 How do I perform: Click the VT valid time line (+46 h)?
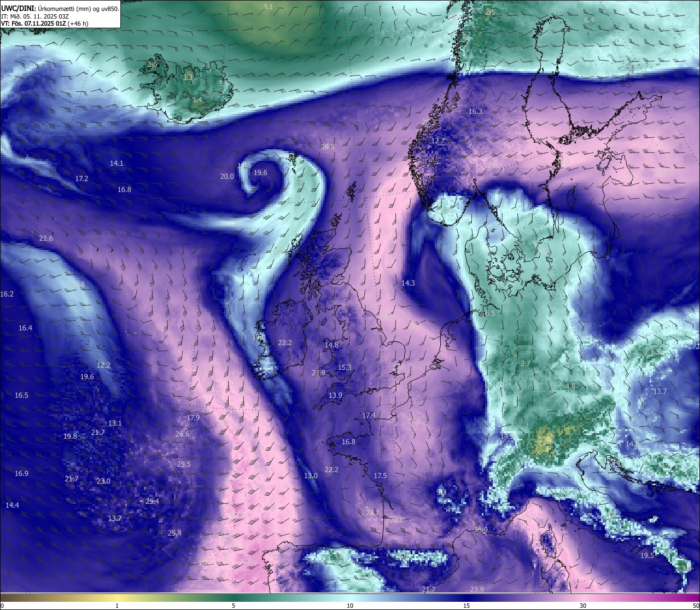(x=45, y=24)
